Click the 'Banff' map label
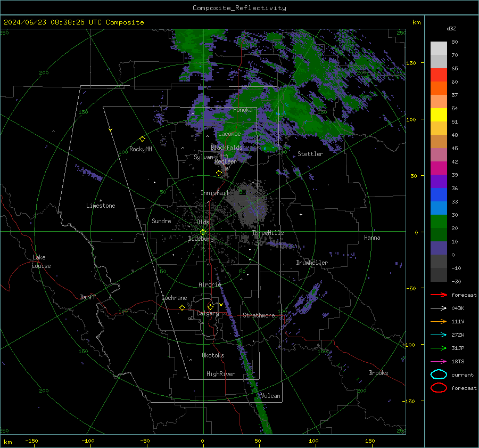479x448 pixels. coord(88,297)
